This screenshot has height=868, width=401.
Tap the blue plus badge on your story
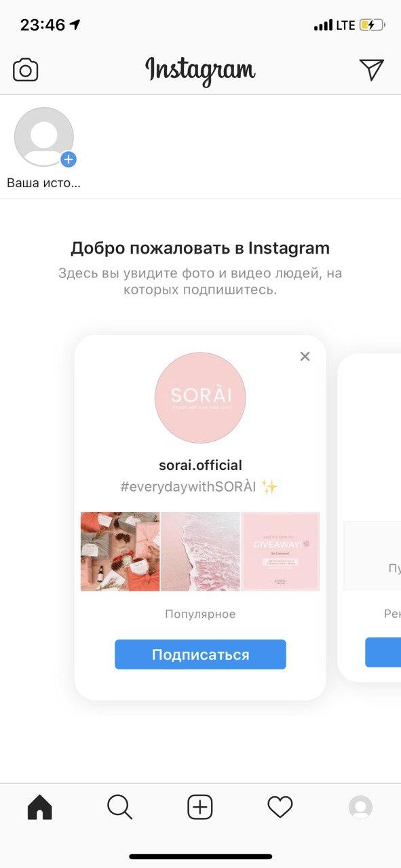coord(69,159)
